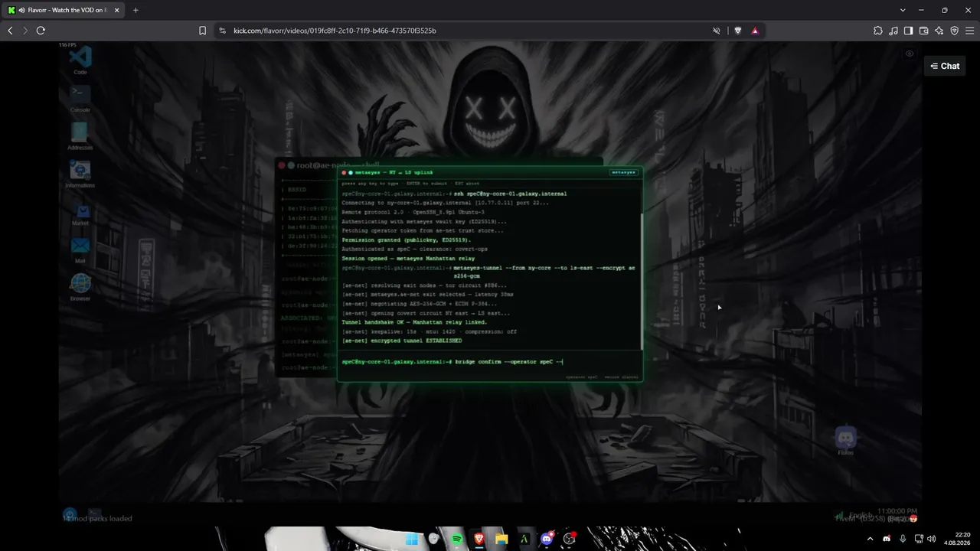Click the cyan dot on metaeyes terminal title bar
The height and width of the screenshot is (551, 980).
click(x=351, y=172)
